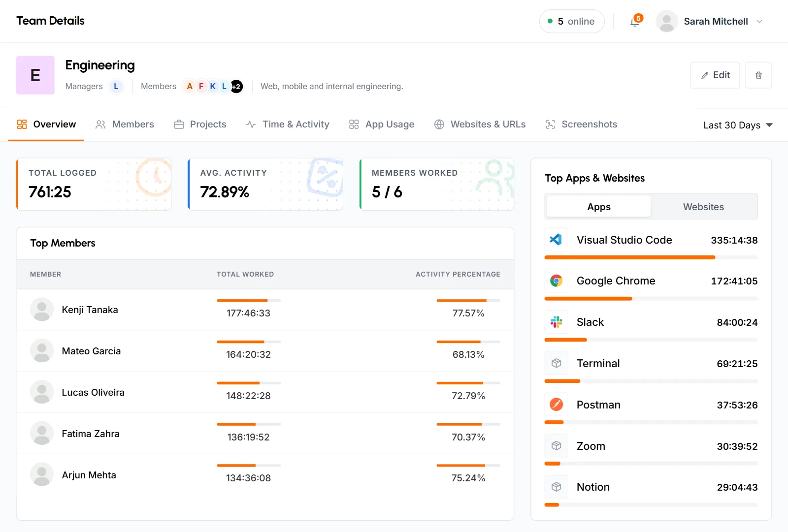788x532 pixels.
Task: Click the Notion app icon
Action: (556, 487)
